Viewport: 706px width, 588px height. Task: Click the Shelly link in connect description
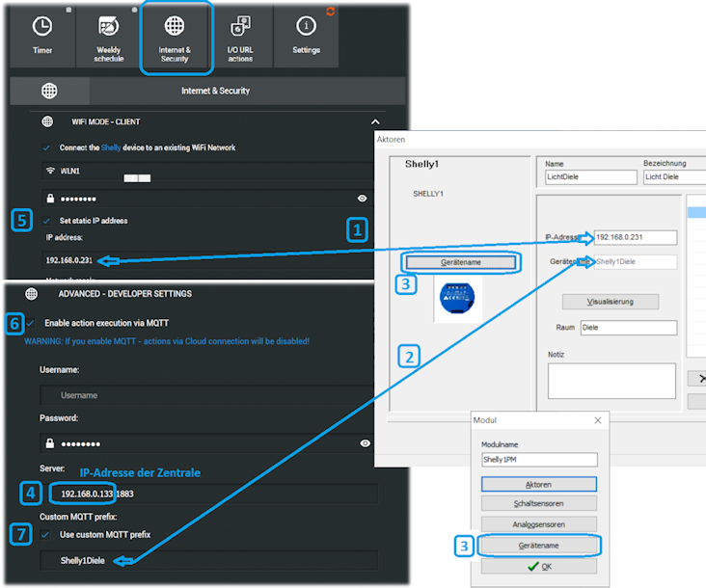(x=111, y=147)
